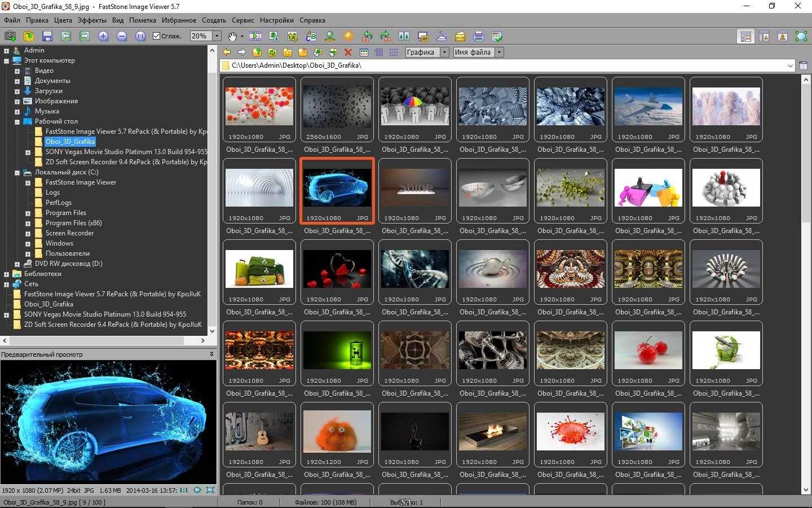The image size is (812, 508).
Task: Go up one folder level icon
Action: tap(257, 52)
